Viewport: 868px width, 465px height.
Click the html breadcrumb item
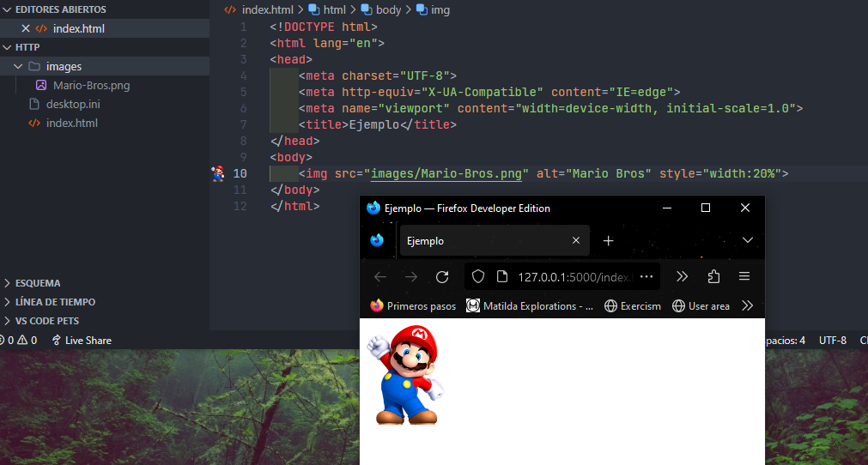click(334, 10)
